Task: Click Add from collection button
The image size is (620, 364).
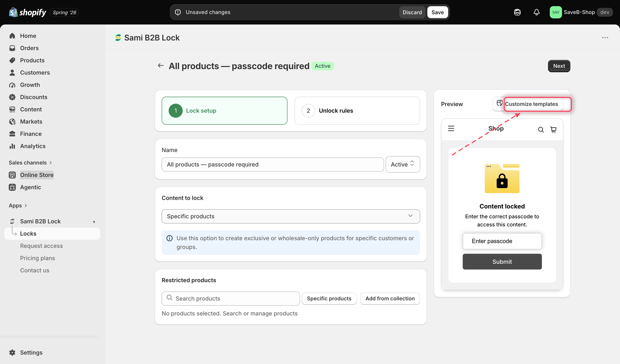Action: coord(390,299)
